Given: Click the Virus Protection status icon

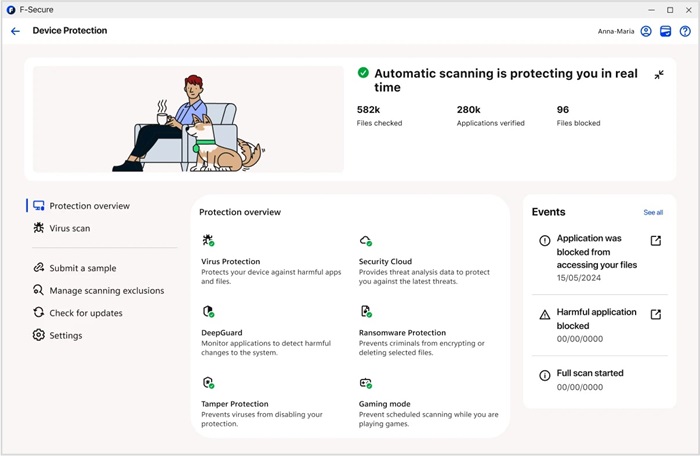Looking at the screenshot, I should pyautogui.click(x=208, y=240).
